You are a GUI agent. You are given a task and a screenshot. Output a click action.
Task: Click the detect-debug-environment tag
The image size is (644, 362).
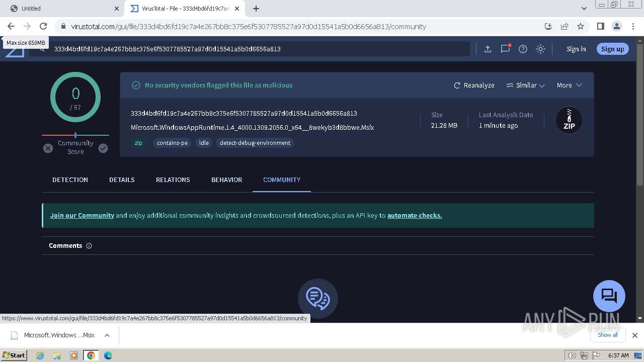click(255, 143)
